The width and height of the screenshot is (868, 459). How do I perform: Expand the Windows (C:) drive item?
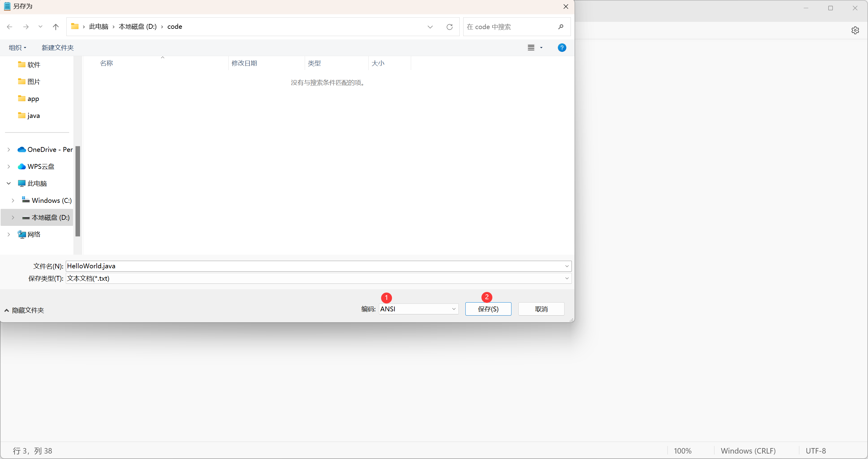tap(13, 200)
